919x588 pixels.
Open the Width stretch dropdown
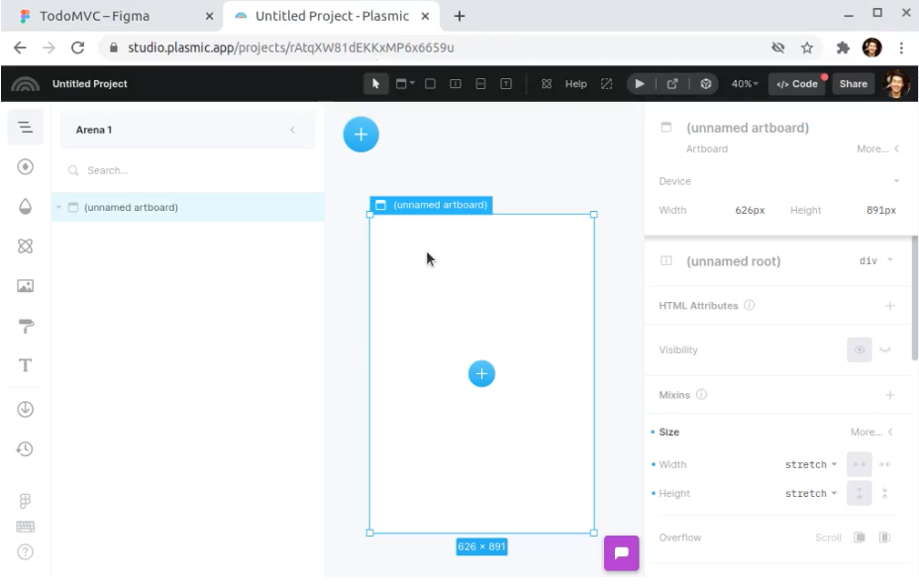click(x=811, y=464)
